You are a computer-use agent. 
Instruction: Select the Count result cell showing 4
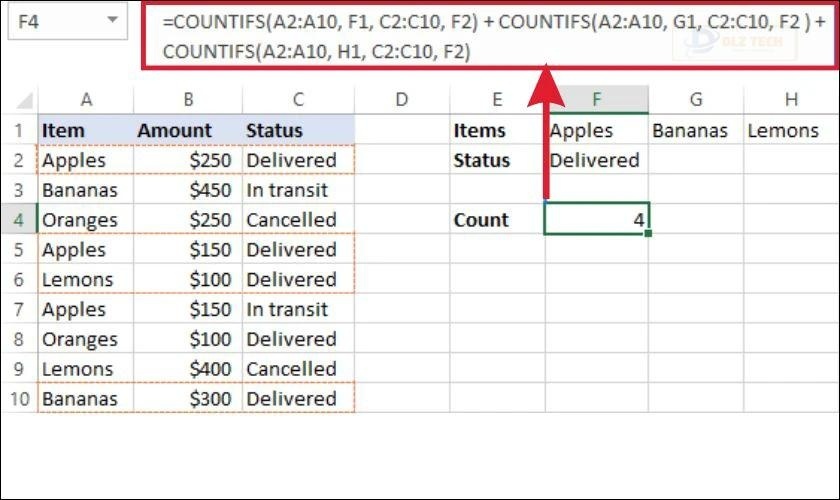pos(596,220)
